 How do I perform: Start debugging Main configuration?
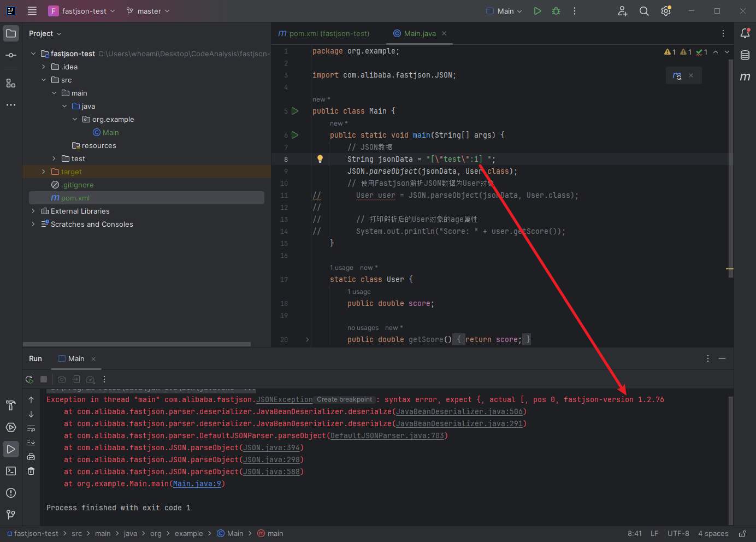click(556, 11)
